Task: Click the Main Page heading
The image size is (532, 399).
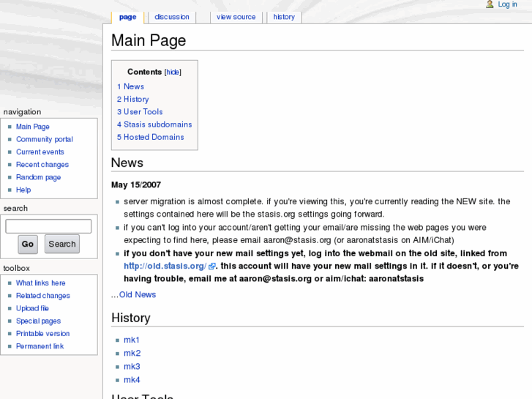Action: click(149, 40)
